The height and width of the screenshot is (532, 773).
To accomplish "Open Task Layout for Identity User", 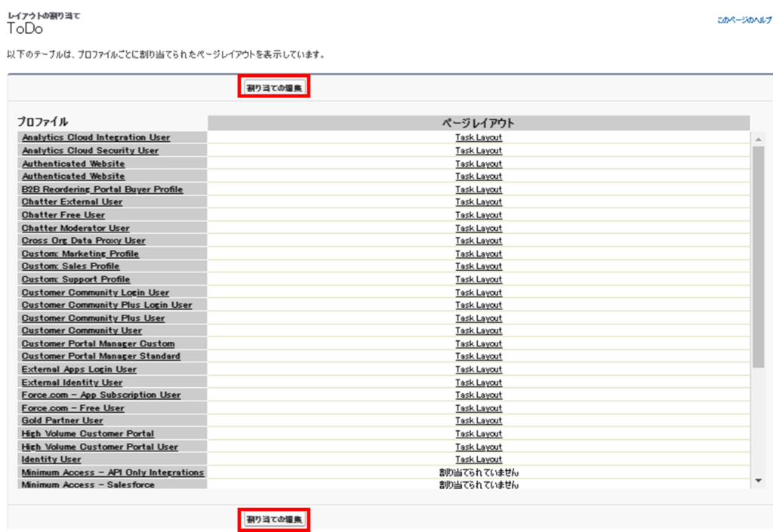I will 478,460.
